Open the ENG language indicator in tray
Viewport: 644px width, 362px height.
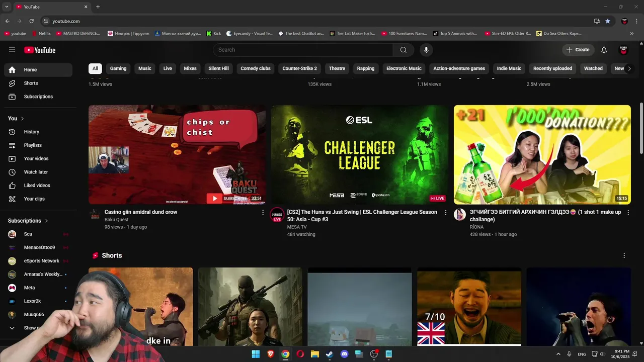pyautogui.click(x=582, y=354)
